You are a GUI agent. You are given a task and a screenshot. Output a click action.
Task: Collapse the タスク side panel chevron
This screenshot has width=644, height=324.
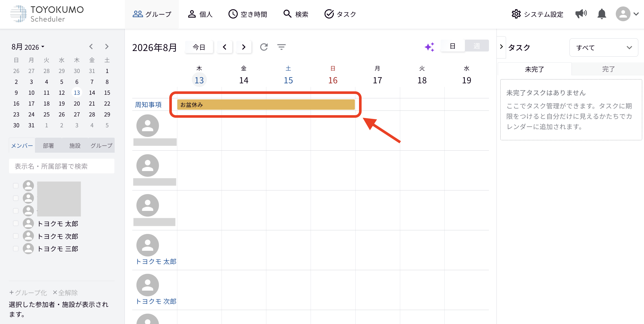pos(501,47)
